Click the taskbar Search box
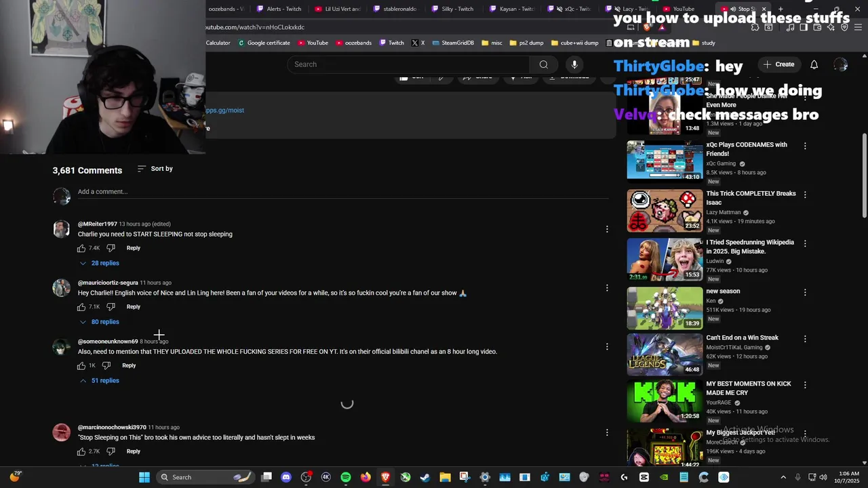The width and height of the screenshot is (868, 488). click(204, 477)
